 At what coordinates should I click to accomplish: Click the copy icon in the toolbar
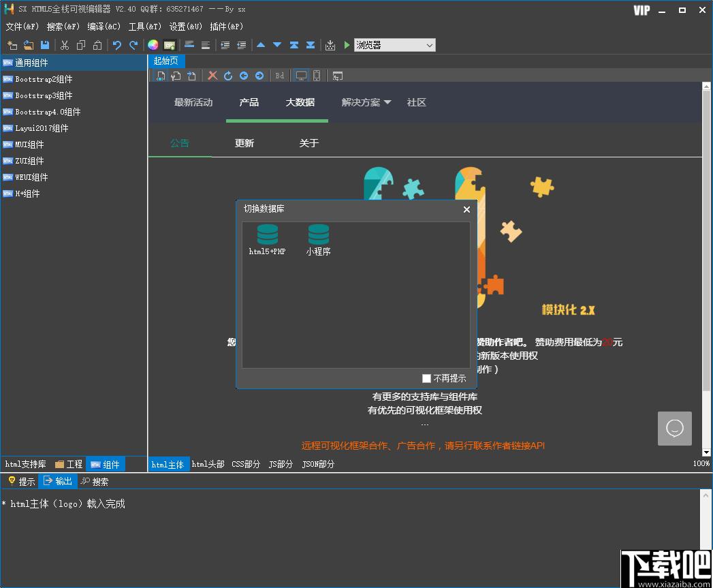tap(81, 45)
